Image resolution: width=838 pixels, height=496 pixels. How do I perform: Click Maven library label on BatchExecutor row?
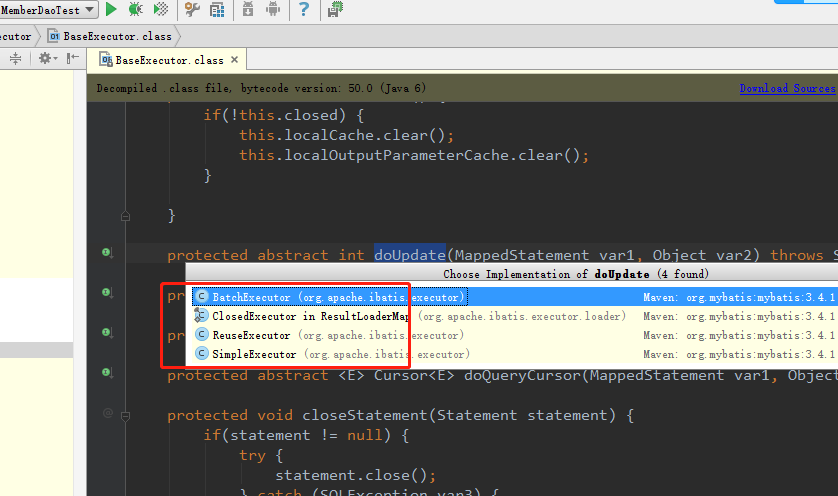739,297
